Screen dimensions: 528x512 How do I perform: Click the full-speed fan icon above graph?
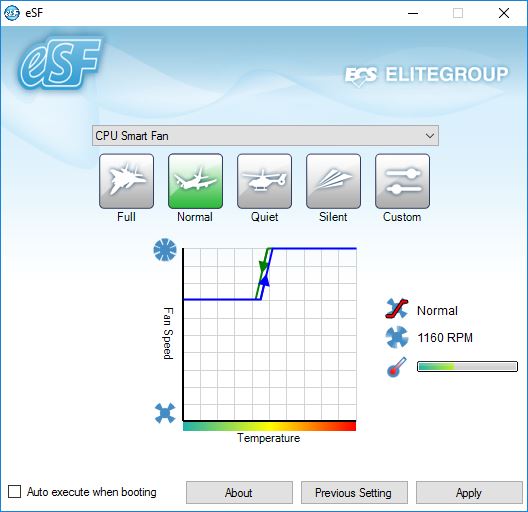click(165, 250)
